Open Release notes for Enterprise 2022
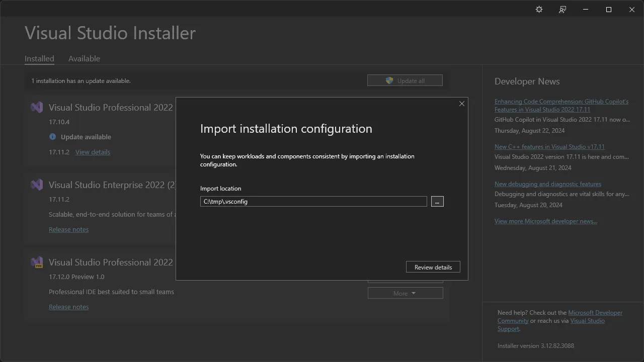 68,229
